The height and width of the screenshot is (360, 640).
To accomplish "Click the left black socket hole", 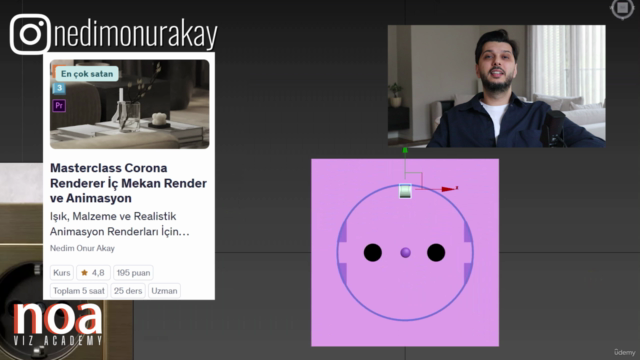I will coord(373,253).
